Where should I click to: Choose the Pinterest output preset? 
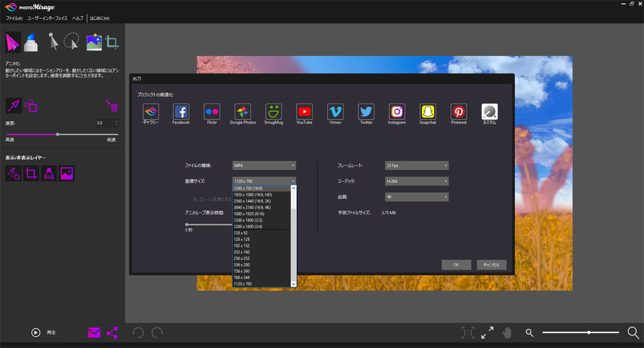459,112
